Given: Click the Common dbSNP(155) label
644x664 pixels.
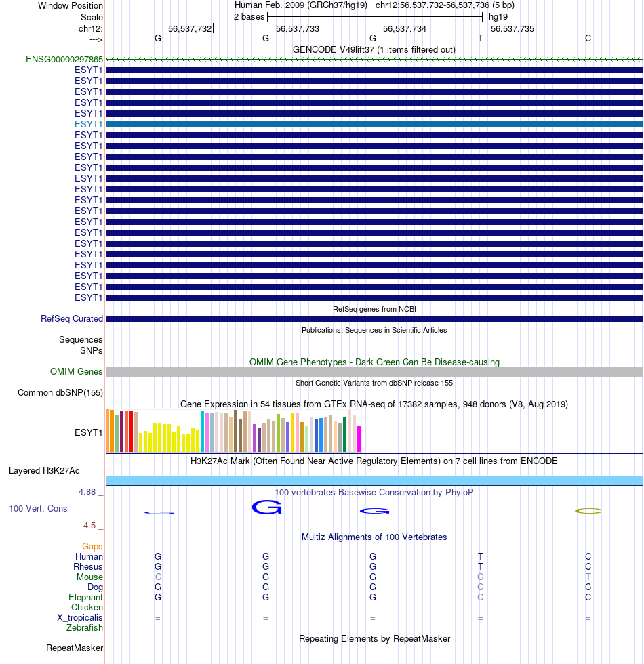Looking at the screenshot, I should [x=60, y=392].
